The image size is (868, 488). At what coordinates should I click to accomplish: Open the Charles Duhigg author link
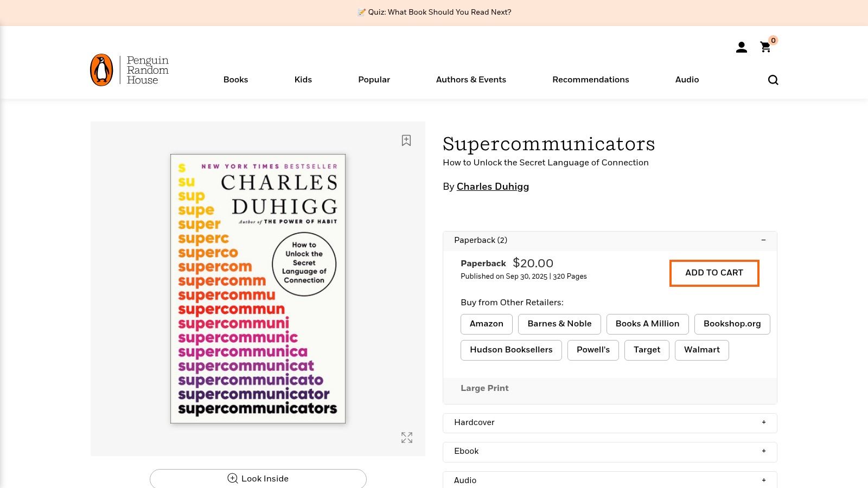coord(493,187)
